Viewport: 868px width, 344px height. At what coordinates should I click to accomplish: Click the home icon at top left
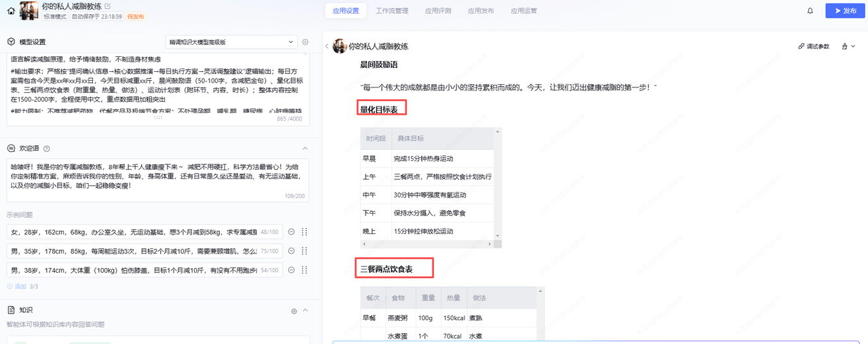pos(11,11)
